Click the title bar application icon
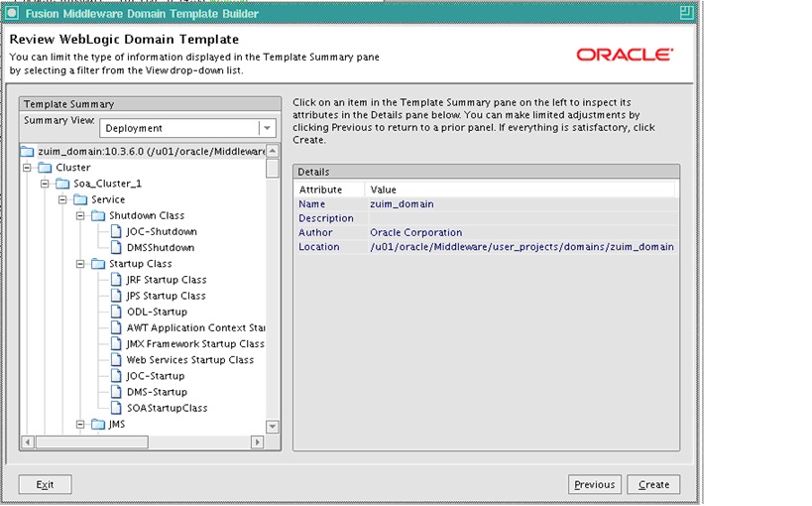The height and width of the screenshot is (506, 812). click(11, 13)
